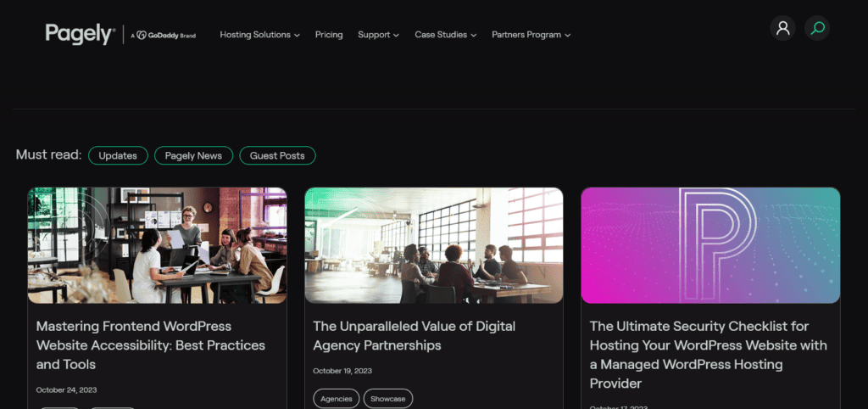This screenshot has width=868, height=409.
Task: Open the Case Studies dropdown
Action: (x=445, y=35)
